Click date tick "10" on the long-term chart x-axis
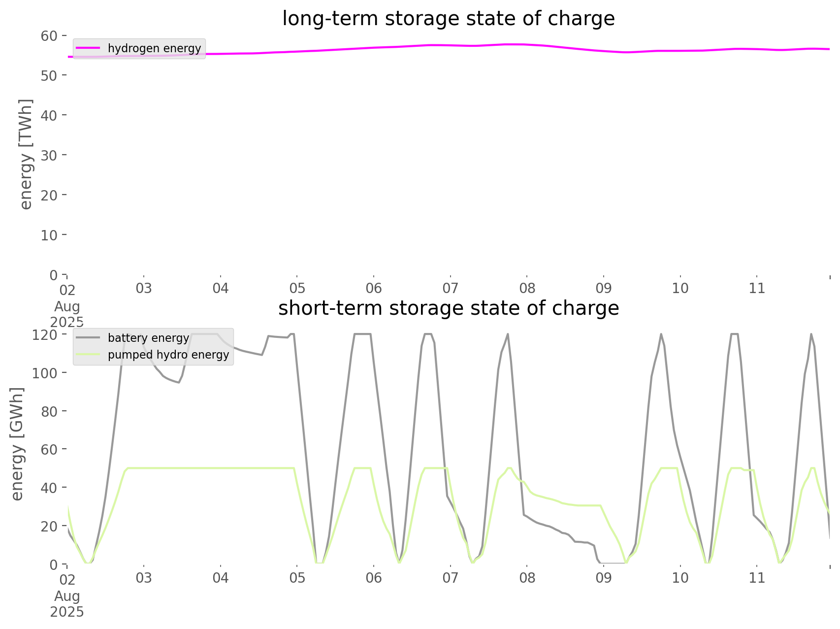840x629 pixels. coord(680,289)
